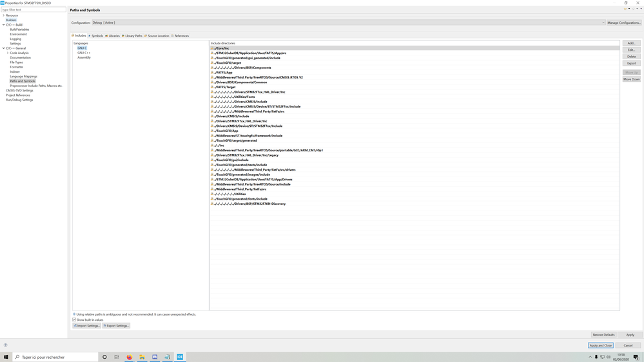Screen dimensions: 644x362
Task: Select Documentation tree item
Action: point(20,57)
